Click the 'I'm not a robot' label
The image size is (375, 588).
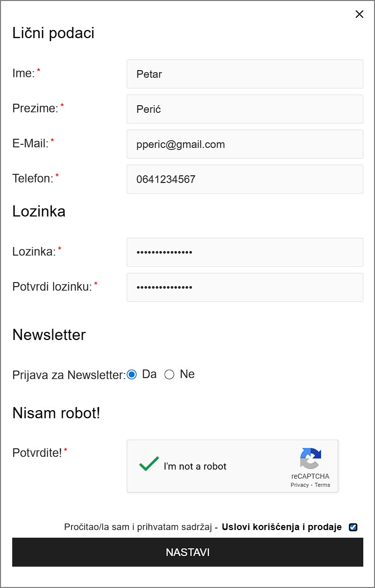[x=195, y=467]
